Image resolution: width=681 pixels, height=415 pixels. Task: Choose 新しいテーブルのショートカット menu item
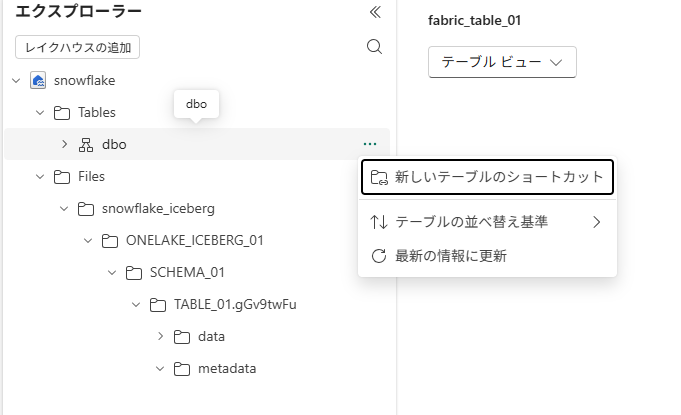tap(487, 177)
